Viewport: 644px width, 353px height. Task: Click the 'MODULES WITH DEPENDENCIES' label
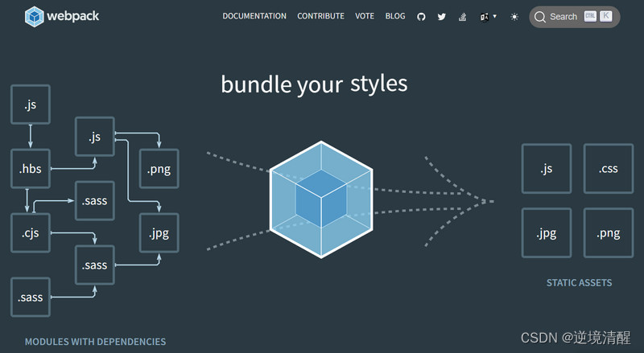tap(95, 342)
